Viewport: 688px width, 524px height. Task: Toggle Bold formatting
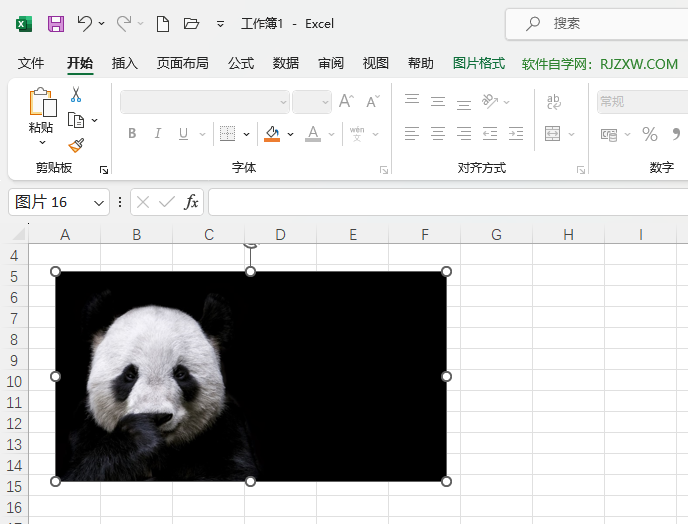point(132,133)
